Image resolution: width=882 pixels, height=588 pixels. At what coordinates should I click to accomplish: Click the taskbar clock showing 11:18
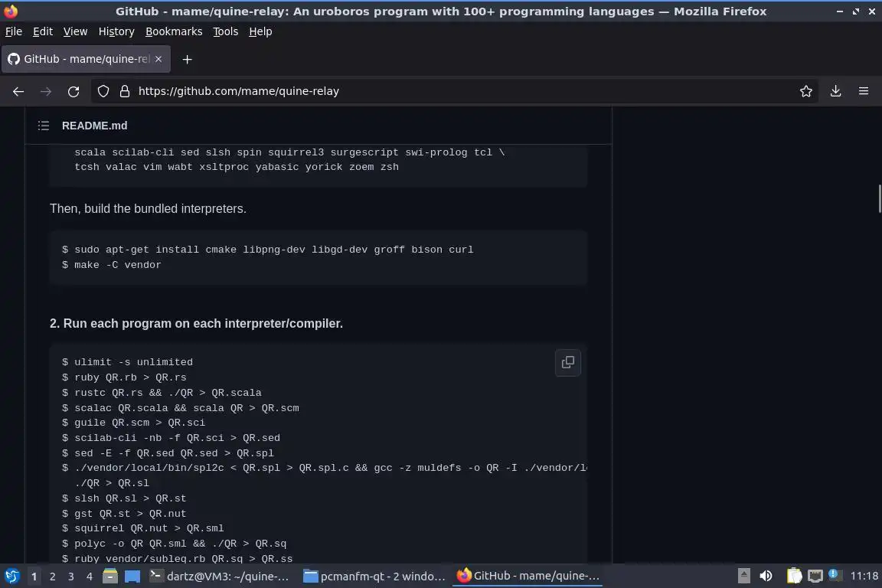[864, 577]
